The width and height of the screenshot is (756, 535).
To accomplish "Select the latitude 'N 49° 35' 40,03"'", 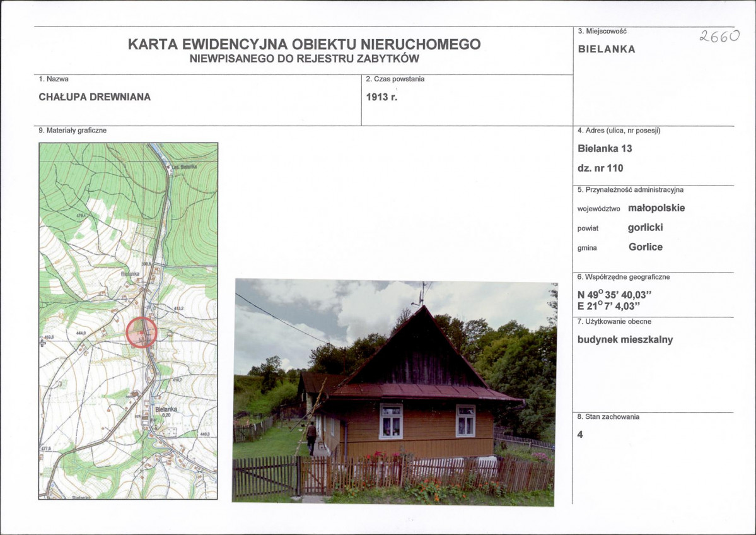I will click(x=615, y=295).
